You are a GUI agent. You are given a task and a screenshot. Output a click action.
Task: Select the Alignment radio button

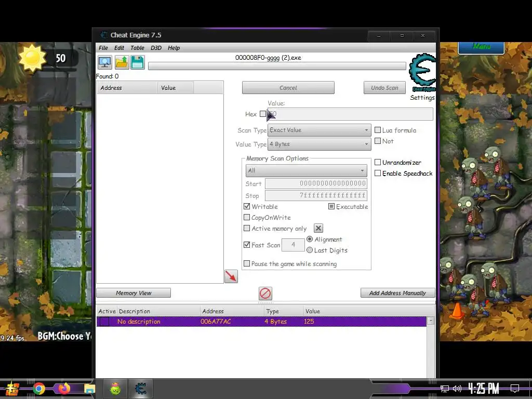(310, 239)
